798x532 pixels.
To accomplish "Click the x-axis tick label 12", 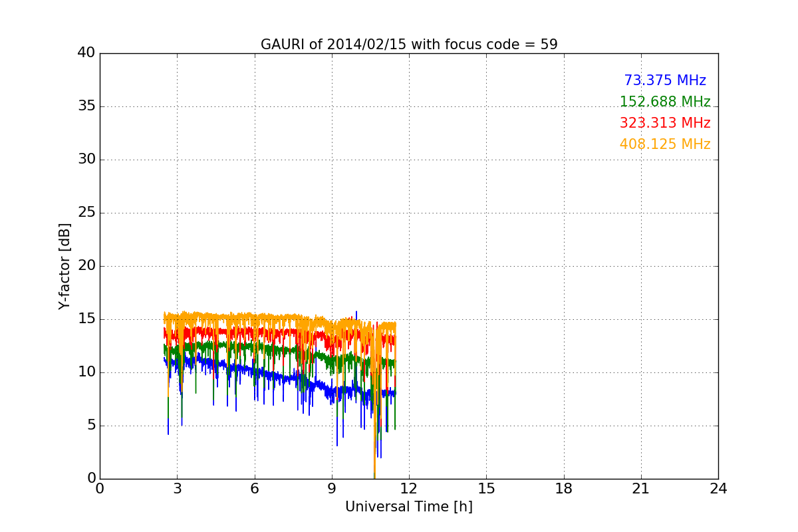I will (x=409, y=488).
